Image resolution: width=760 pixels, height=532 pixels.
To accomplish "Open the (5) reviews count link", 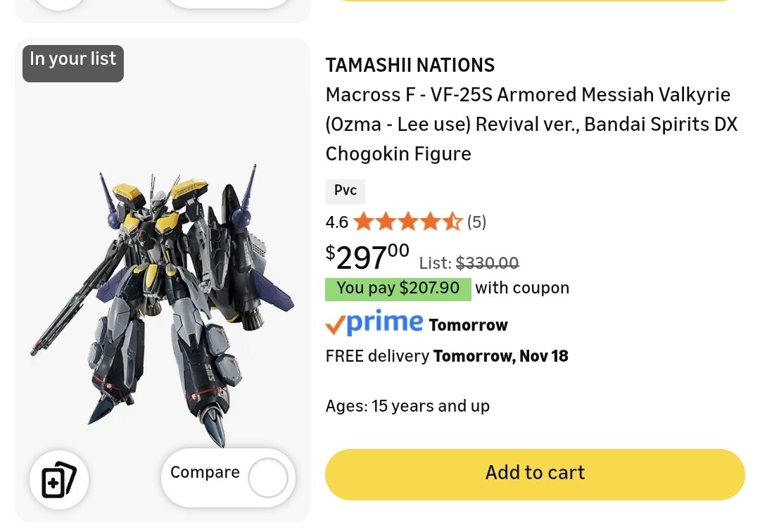I will [476, 222].
